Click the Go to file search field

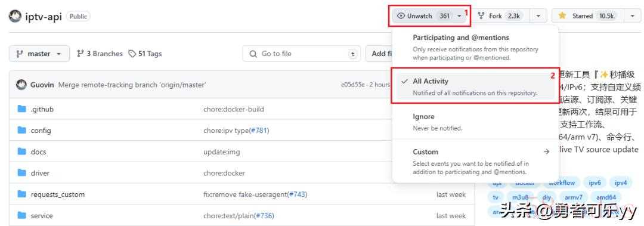point(302,54)
